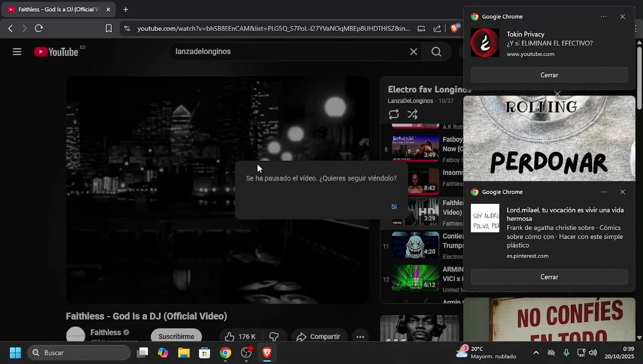Dislike the Faithless video
This screenshot has height=364, width=643.
[274, 337]
